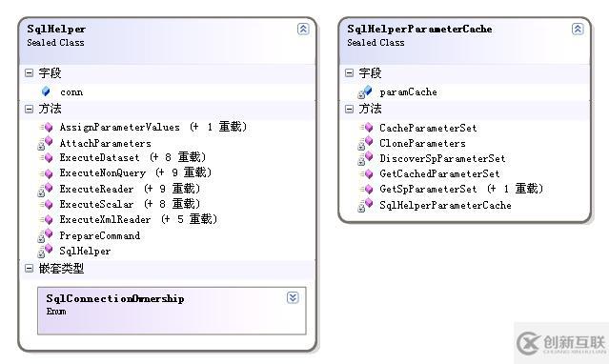Screen dimensions: 609x364
Task: Click the 字段 header in SqlHelperParameterCache
Action: tap(370, 73)
